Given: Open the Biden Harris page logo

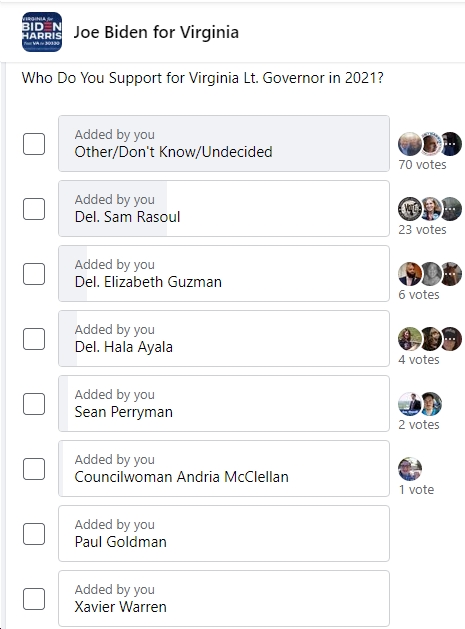Looking at the screenshot, I should [42, 32].
